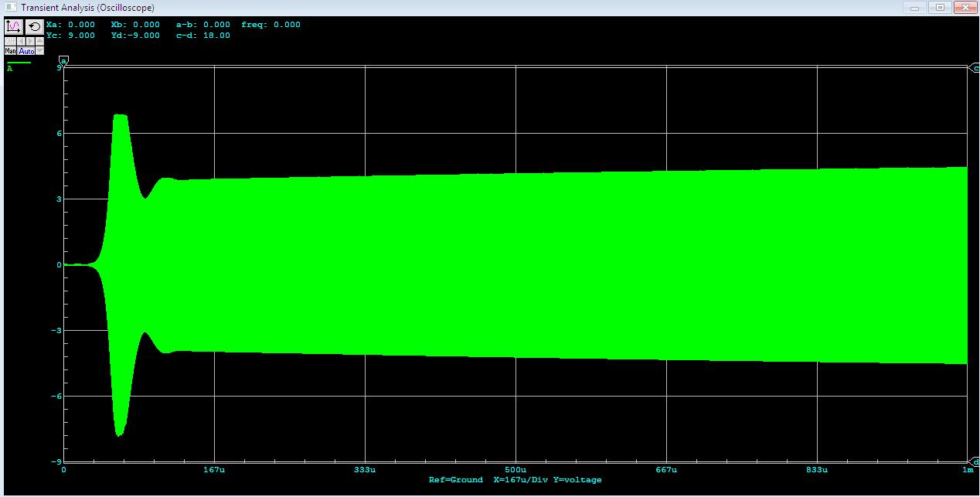980x497 pixels.
Task: Click the X=167u/Div label
Action: [520, 480]
